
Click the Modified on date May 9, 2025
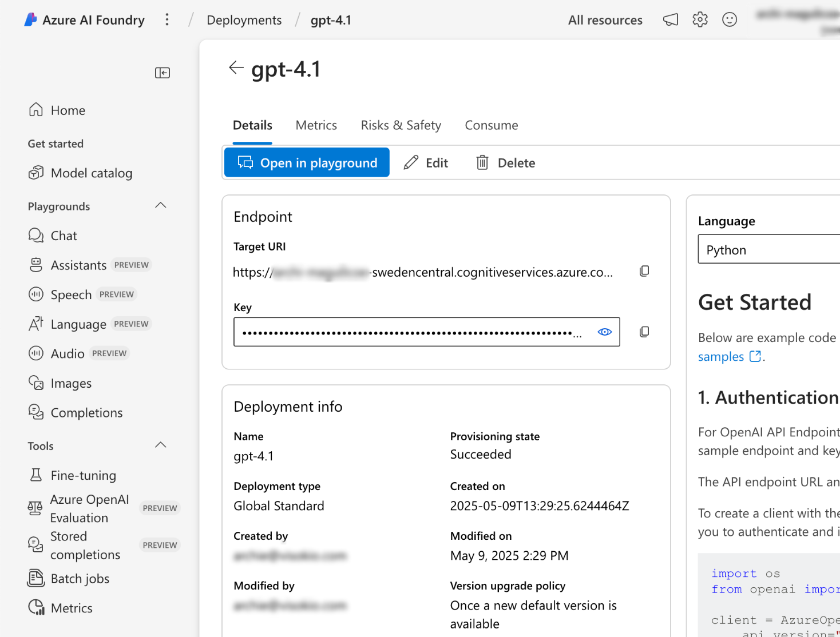[509, 556]
